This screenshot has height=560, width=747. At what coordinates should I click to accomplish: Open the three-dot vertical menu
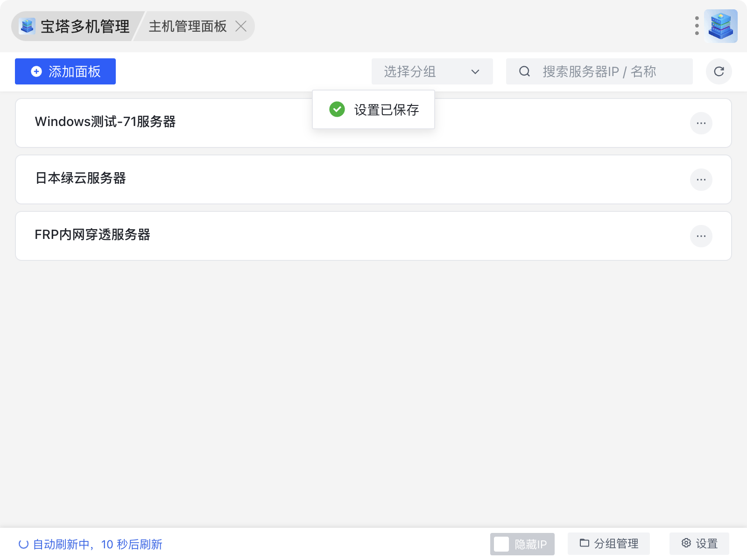[697, 26]
